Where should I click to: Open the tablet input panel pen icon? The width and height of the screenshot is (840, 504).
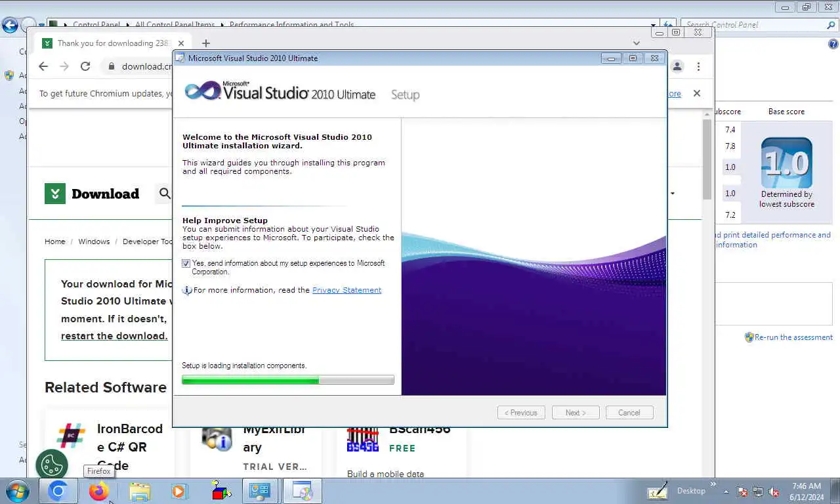(658, 491)
